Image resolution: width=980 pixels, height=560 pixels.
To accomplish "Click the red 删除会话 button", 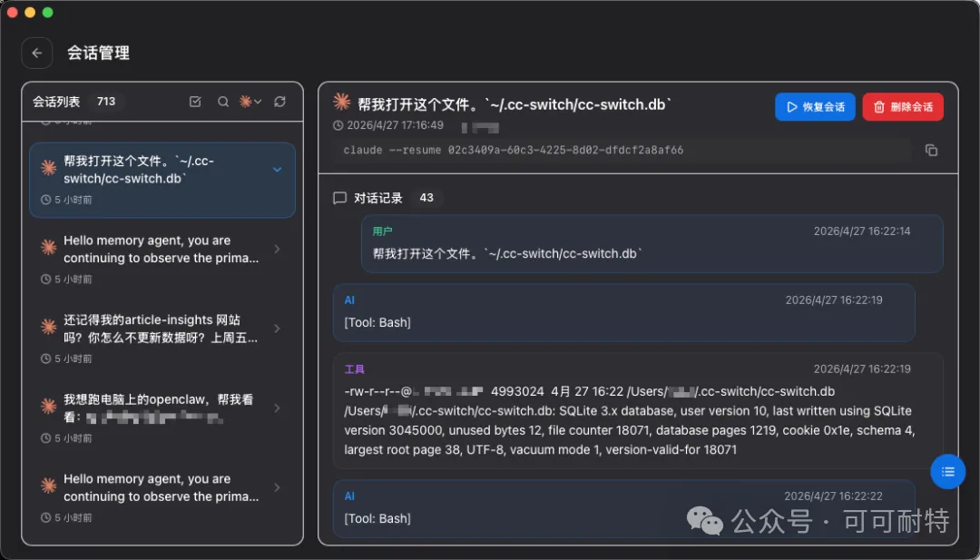I will pos(903,107).
